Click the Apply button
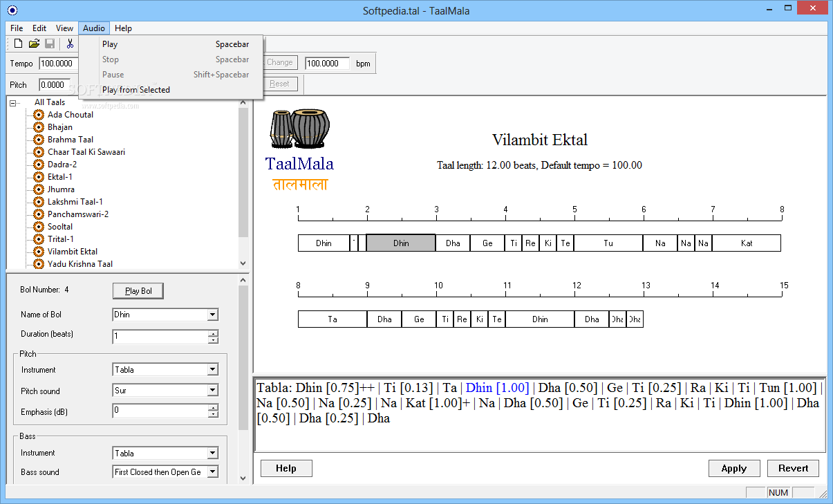The height and width of the screenshot is (504, 833). pyautogui.click(x=734, y=469)
